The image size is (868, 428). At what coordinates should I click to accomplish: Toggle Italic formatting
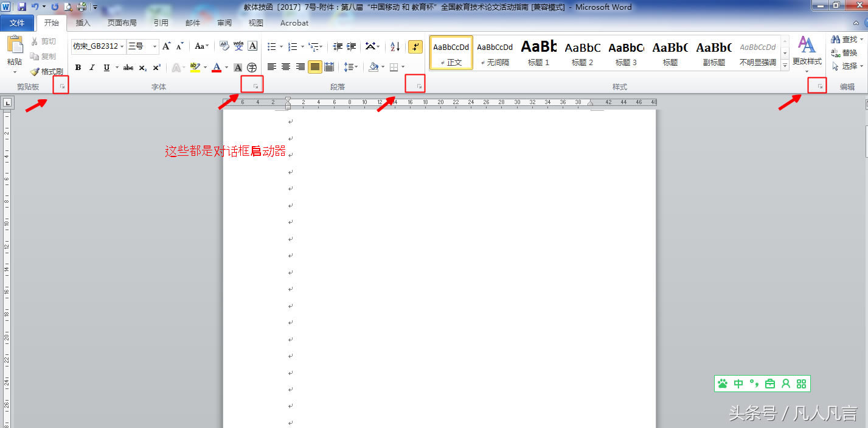tap(92, 68)
